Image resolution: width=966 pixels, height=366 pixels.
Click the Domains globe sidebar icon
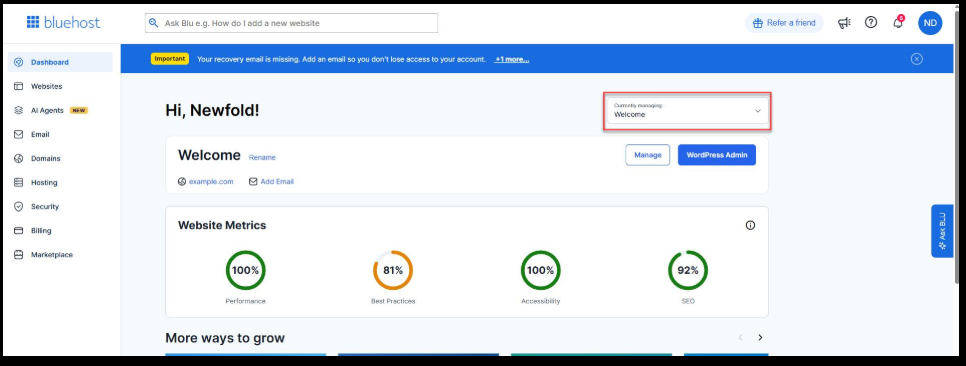point(18,158)
